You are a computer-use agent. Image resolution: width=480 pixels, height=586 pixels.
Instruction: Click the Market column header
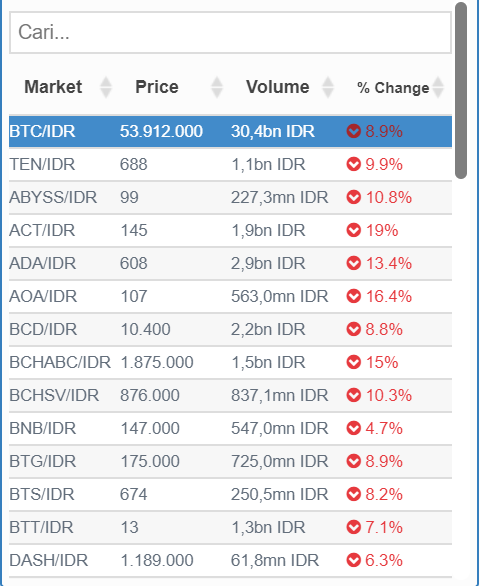[53, 87]
